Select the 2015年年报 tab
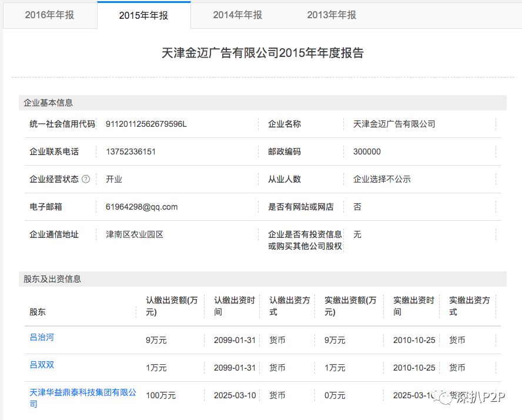The width and height of the screenshot is (522, 420). 143,15
